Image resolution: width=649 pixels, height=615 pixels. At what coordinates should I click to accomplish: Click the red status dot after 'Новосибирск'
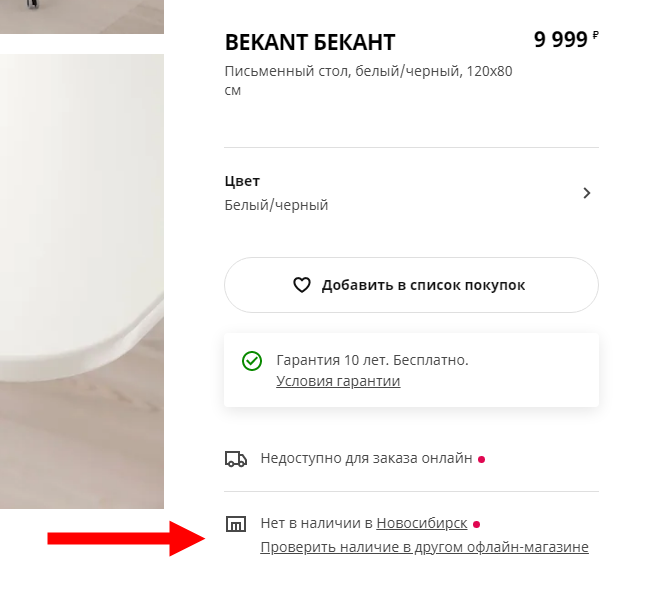pyautogui.click(x=476, y=524)
